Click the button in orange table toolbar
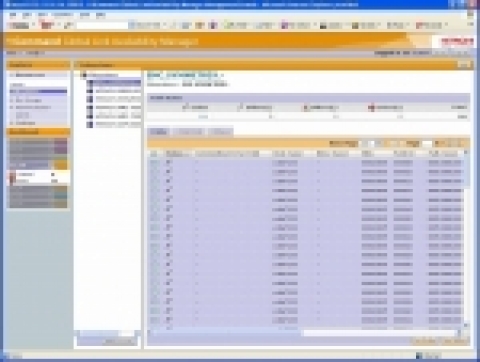Screen dimensions: 480x362 coord(343,144)
